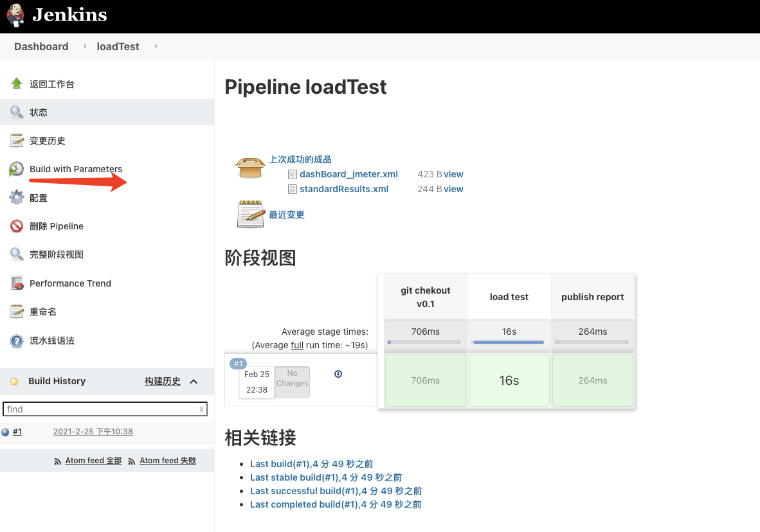Open Build with Parameters menu item
760x532 pixels.
(76, 169)
